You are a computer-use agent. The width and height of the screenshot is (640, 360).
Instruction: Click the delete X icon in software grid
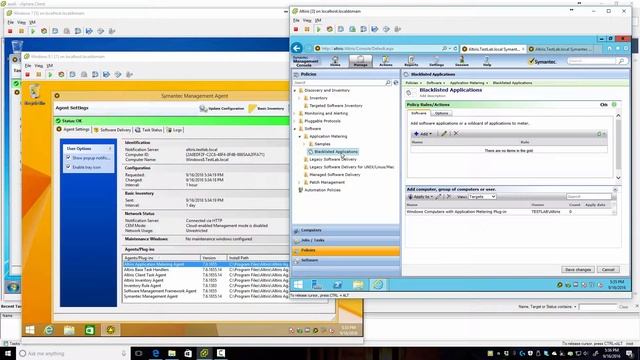point(456,133)
